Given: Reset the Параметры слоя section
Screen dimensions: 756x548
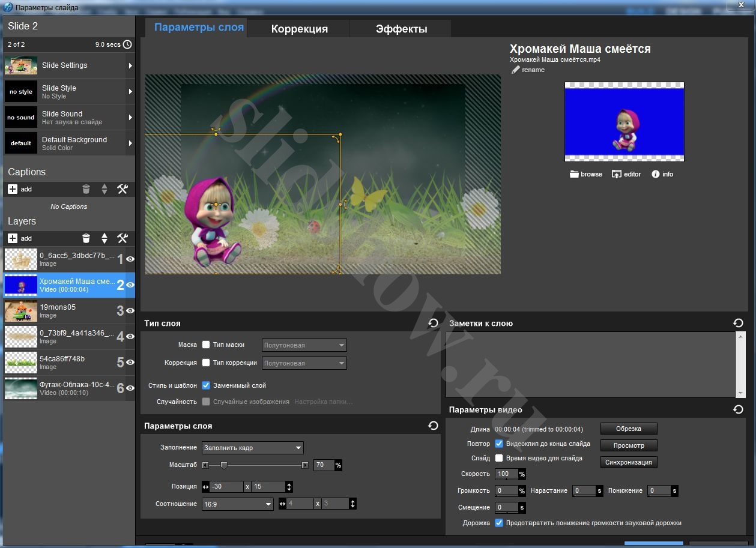Looking at the screenshot, I should pos(433,426).
